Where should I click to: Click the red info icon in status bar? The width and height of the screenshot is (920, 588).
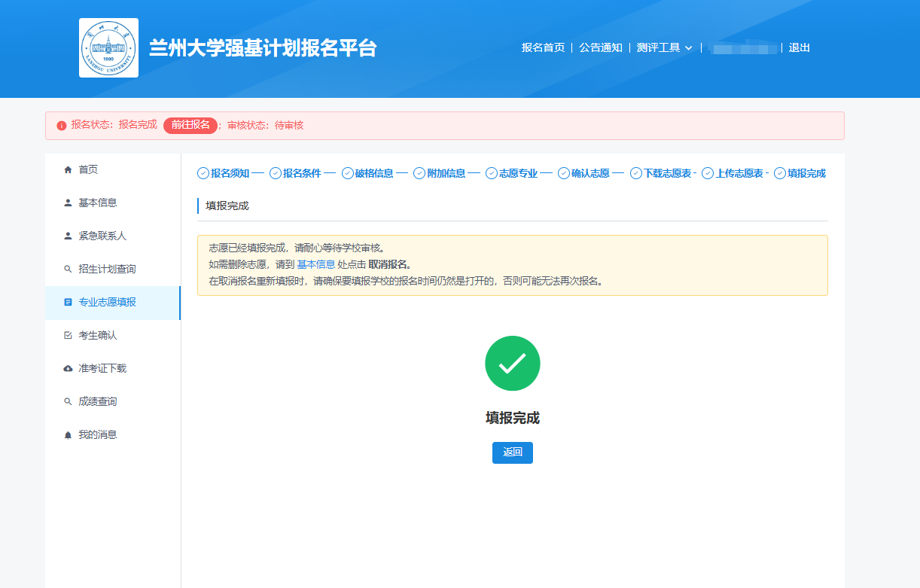62,126
